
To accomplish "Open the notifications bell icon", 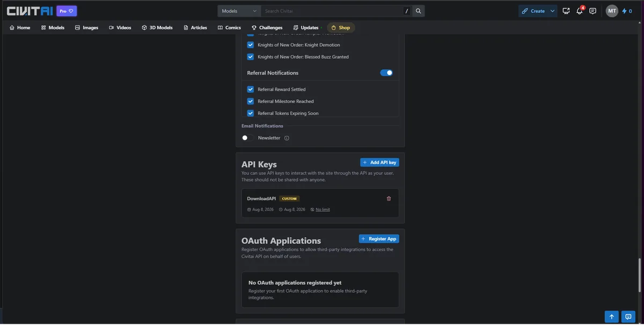I will point(580,11).
